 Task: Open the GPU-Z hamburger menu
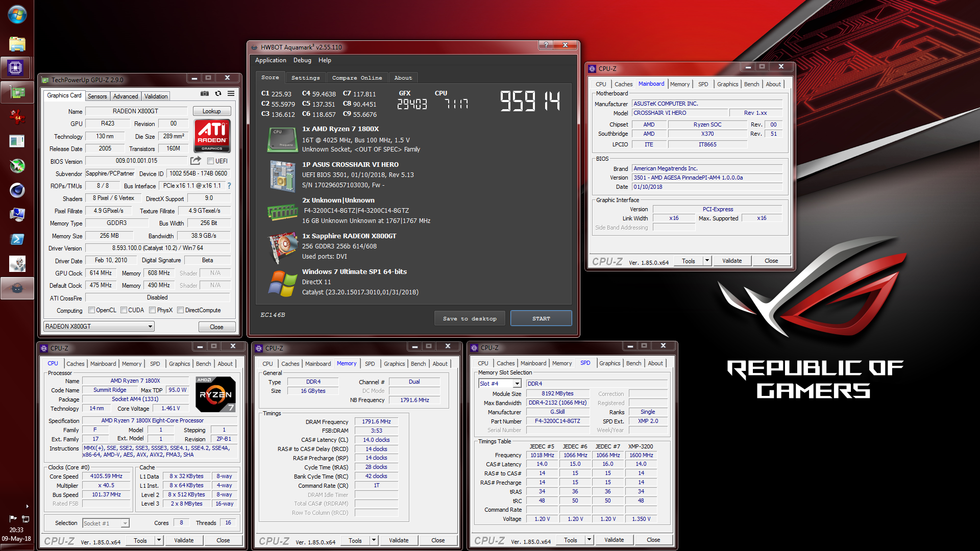(x=231, y=93)
